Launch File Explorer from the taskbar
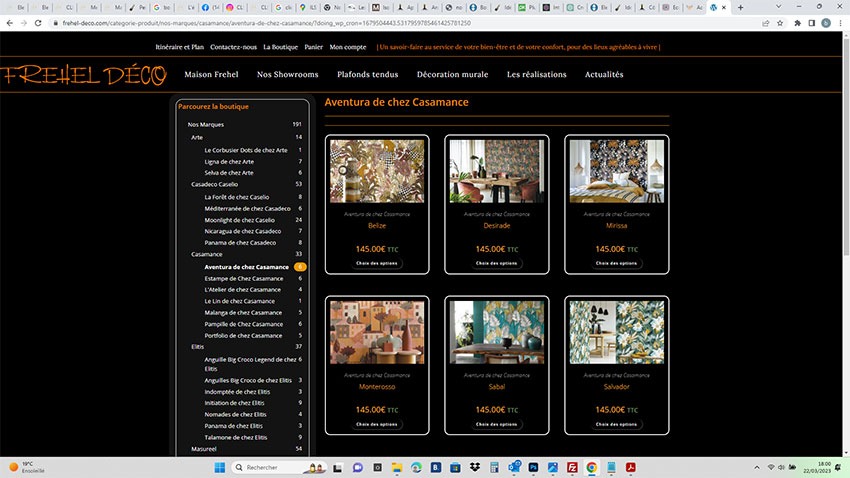Screen dimensions: 850x478 click(x=397, y=467)
